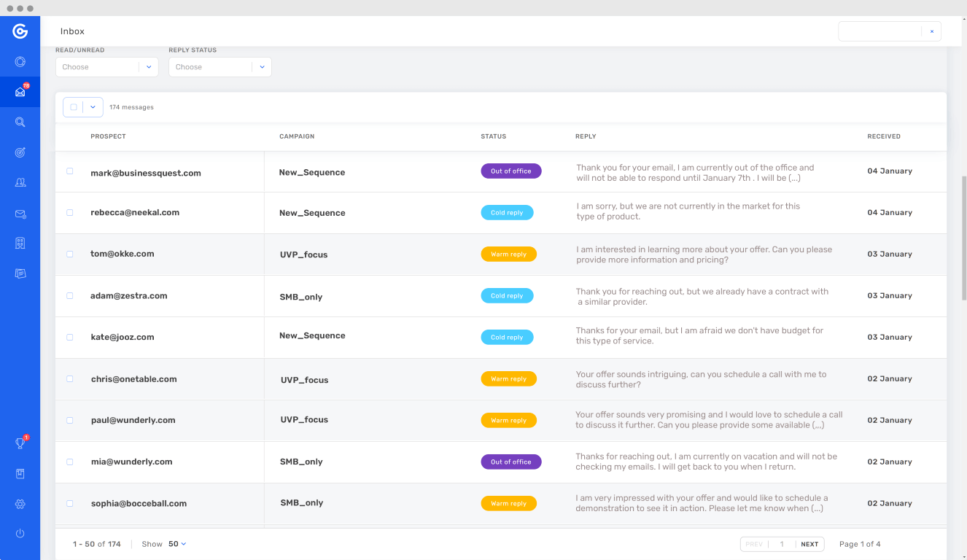Viewport: 967px width, 560px height.
Task: Click the Campaign column header
Action: (x=297, y=136)
